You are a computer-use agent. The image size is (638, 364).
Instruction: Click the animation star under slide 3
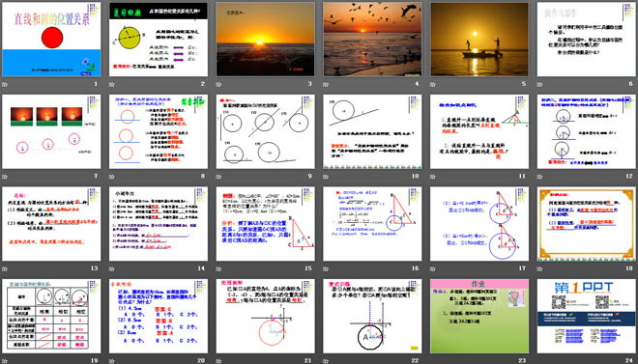(218, 84)
